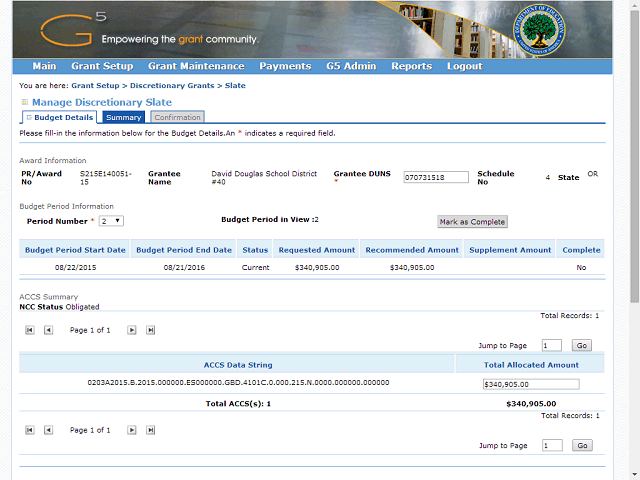Click the ACCS Data String column header
The height and width of the screenshot is (480, 640).
(x=238, y=365)
